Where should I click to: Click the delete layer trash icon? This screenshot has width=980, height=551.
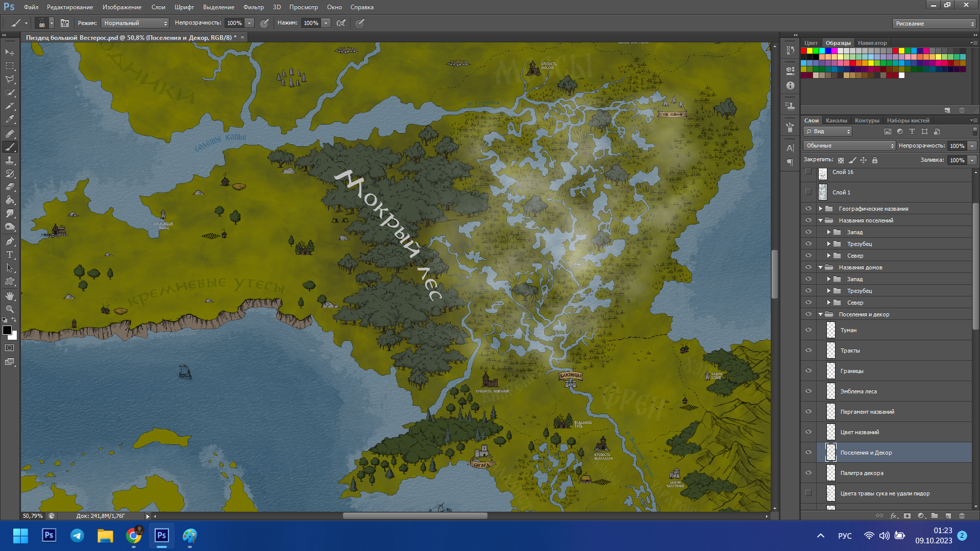[x=962, y=516]
